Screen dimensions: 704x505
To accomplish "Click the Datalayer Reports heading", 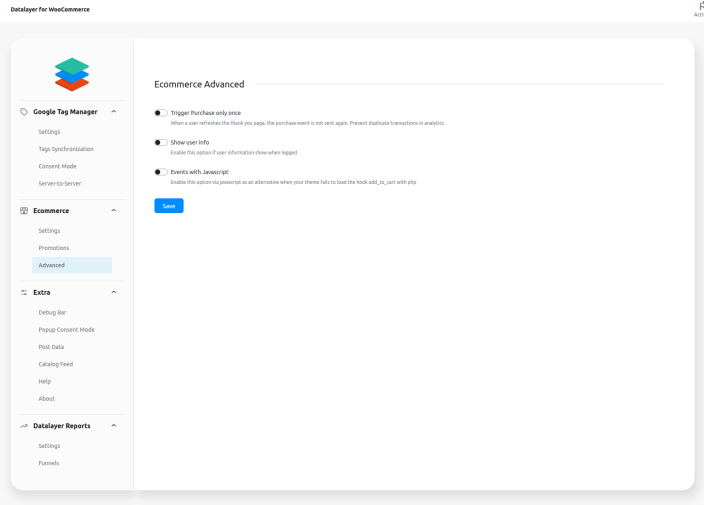I will (62, 426).
